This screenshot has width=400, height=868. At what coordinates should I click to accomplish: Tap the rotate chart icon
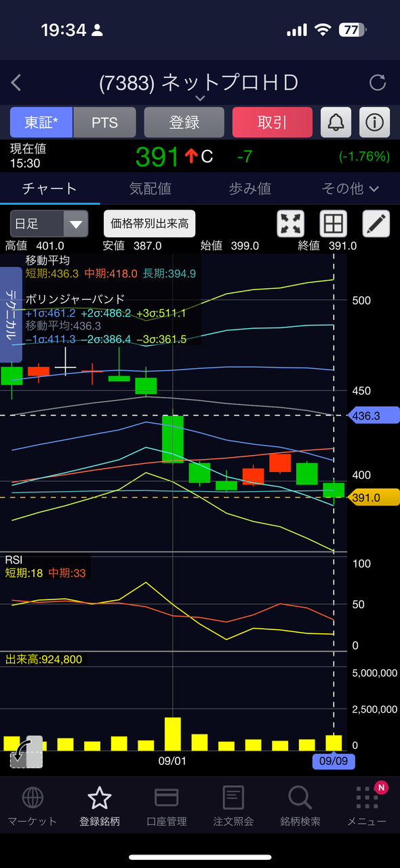coord(26,752)
